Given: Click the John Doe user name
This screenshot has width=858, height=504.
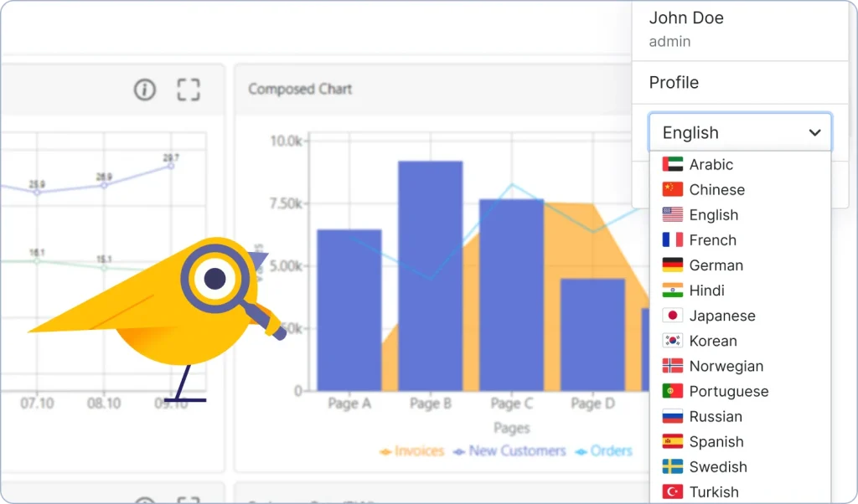Looking at the screenshot, I should (x=686, y=18).
